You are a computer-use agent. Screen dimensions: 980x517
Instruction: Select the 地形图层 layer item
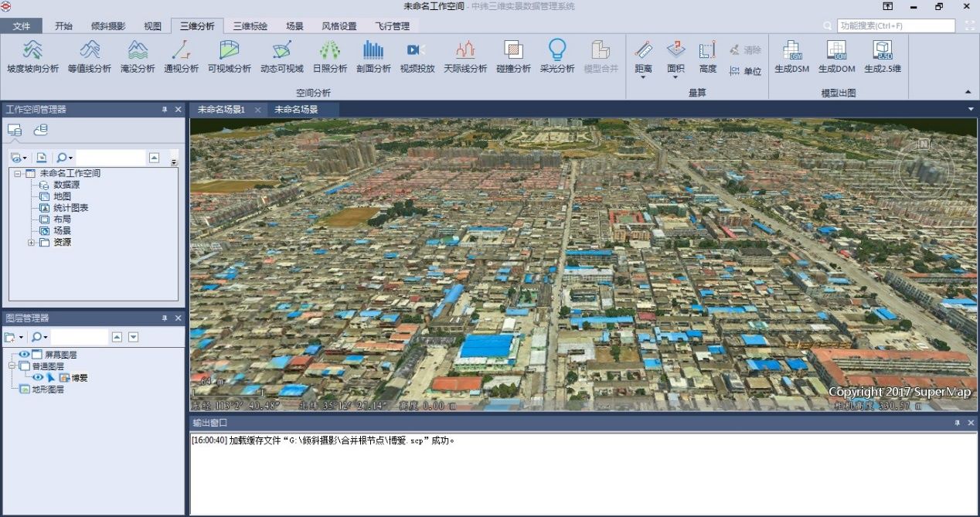(48, 389)
